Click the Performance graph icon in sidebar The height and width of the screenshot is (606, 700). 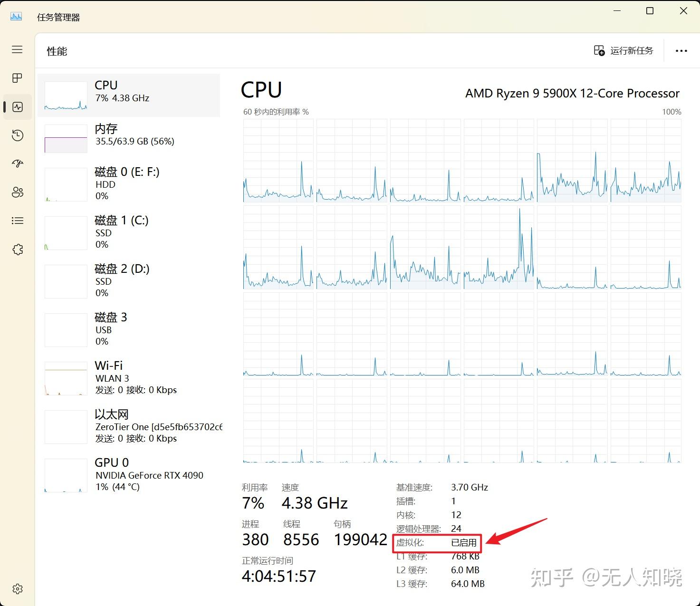[x=17, y=106]
